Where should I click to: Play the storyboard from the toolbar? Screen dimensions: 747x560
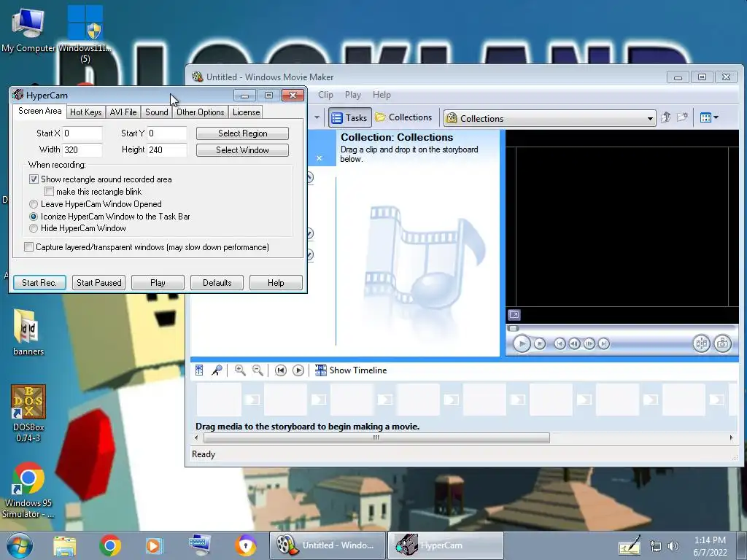[x=298, y=370]
